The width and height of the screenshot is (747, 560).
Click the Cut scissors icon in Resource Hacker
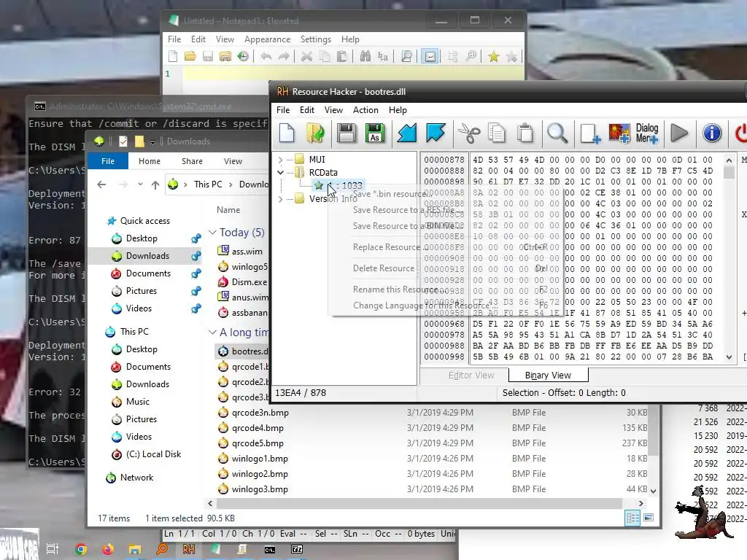coord(469,133)
